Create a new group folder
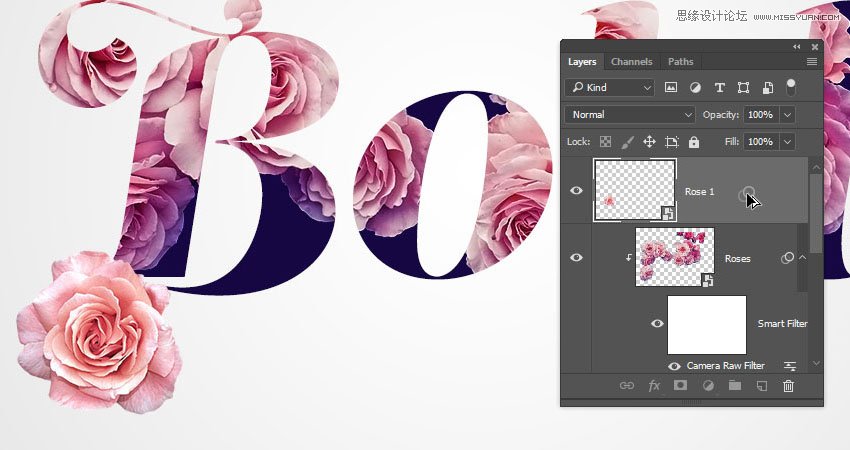Image resolution: width=850 pixels, height=450 pixels. coord(735,385)
